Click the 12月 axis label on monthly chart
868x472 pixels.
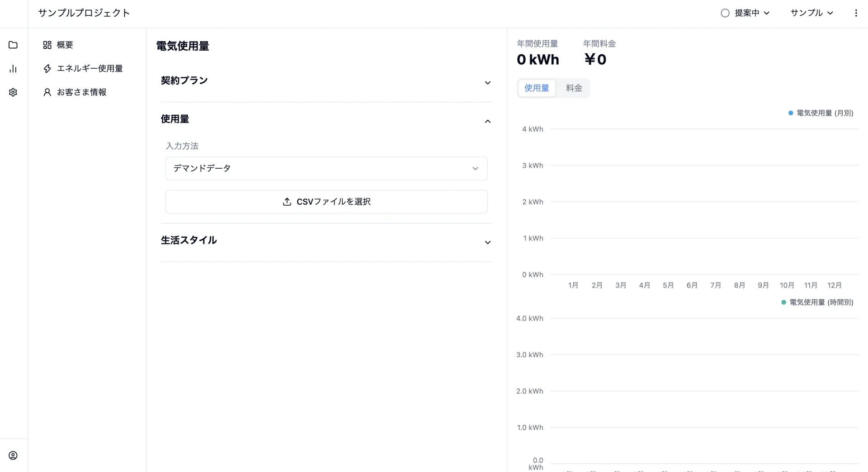tap(834, 285)
